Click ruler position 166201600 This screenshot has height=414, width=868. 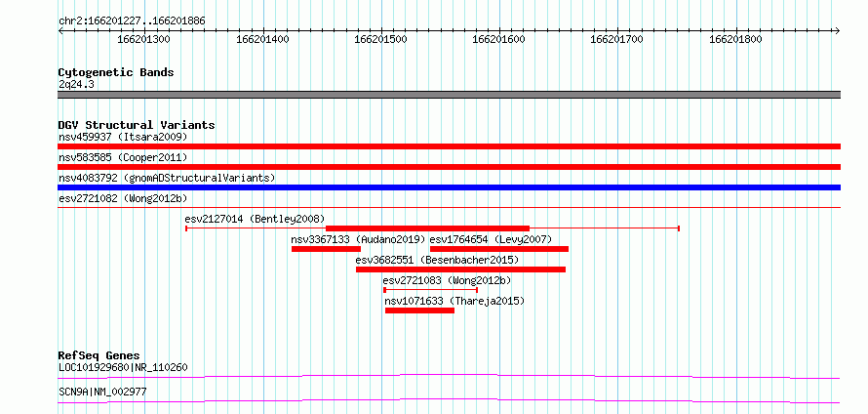click(499, 39)
